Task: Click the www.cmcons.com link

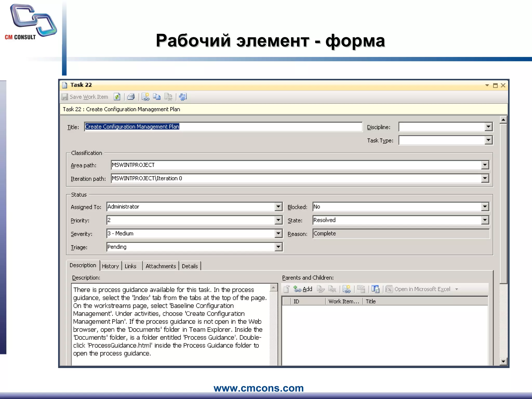Action: point(259,388)
